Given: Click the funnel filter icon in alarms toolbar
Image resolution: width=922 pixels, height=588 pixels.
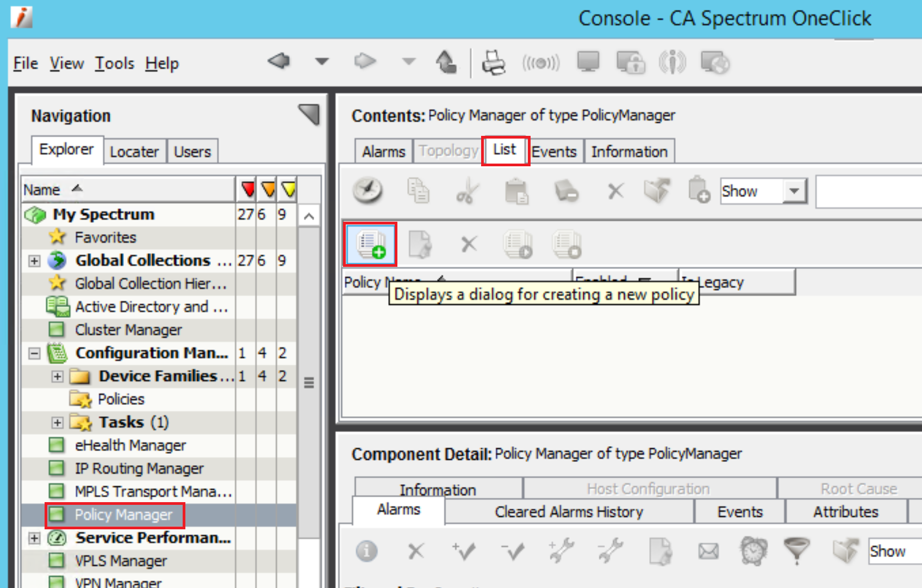Looking at the screenshot, I should tap(796, 551).
